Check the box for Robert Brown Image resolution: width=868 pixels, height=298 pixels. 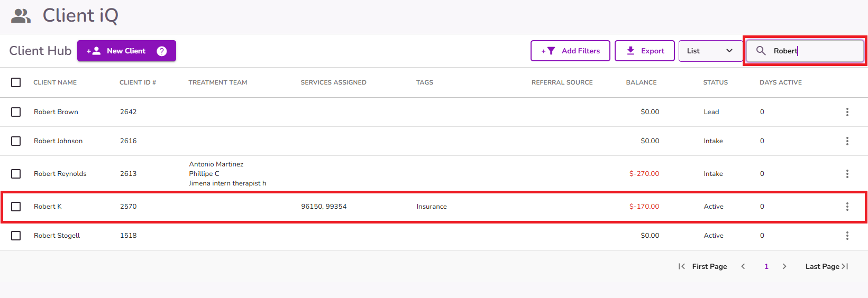(16, 112)
